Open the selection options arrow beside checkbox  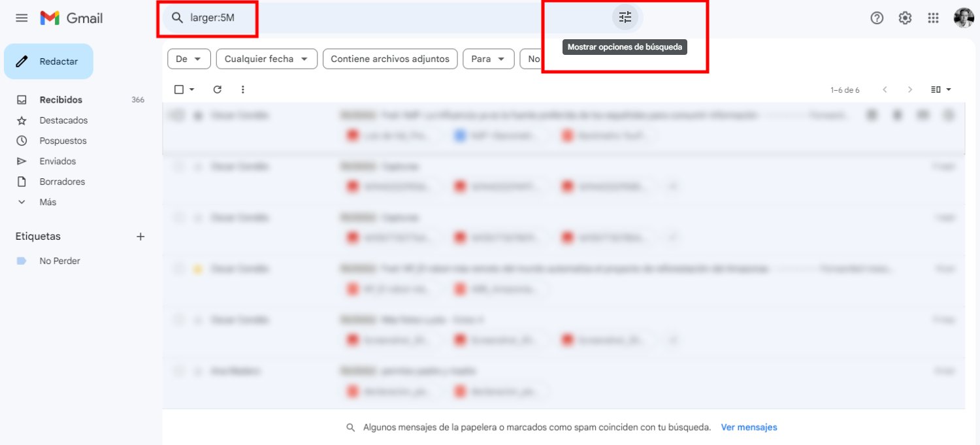pos(192,90)
